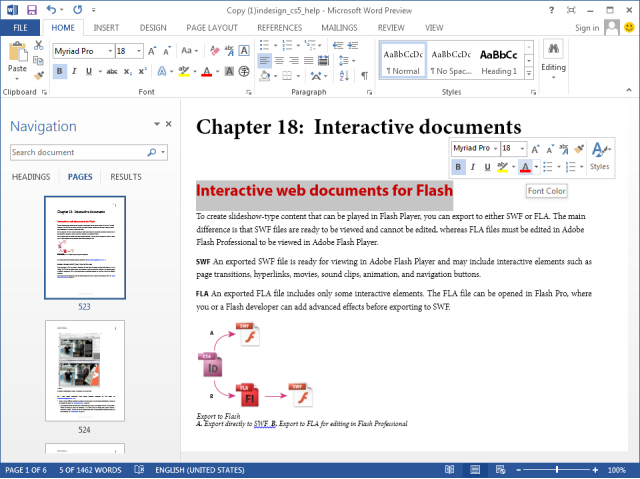The width and height of the screenshot is (640, 479).
Task: Click the Sign in link
Action: click(x=587, y=28)
